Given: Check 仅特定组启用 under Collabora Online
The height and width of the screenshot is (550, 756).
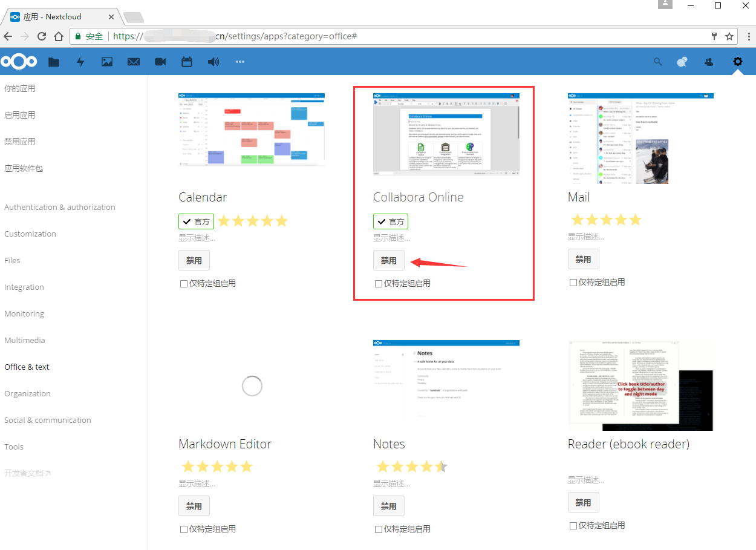Looking at the screenshot, I should click(377, 283).
